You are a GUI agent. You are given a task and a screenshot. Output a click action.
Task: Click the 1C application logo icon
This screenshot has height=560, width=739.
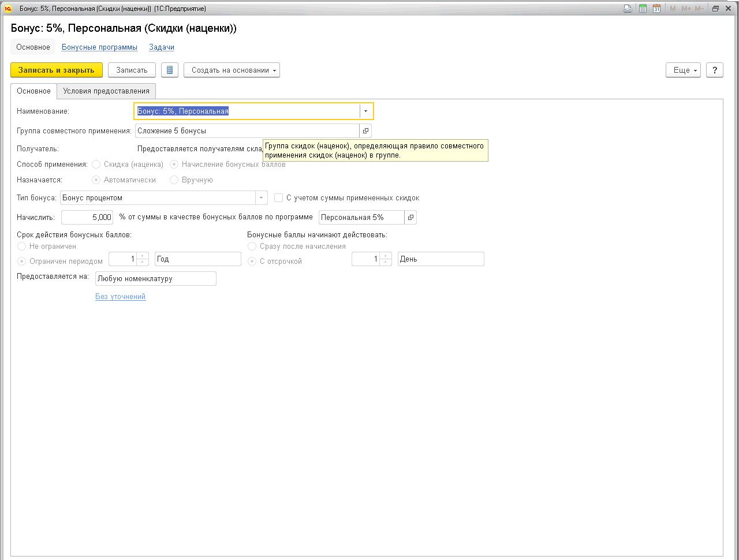click(x=8, y=9)
